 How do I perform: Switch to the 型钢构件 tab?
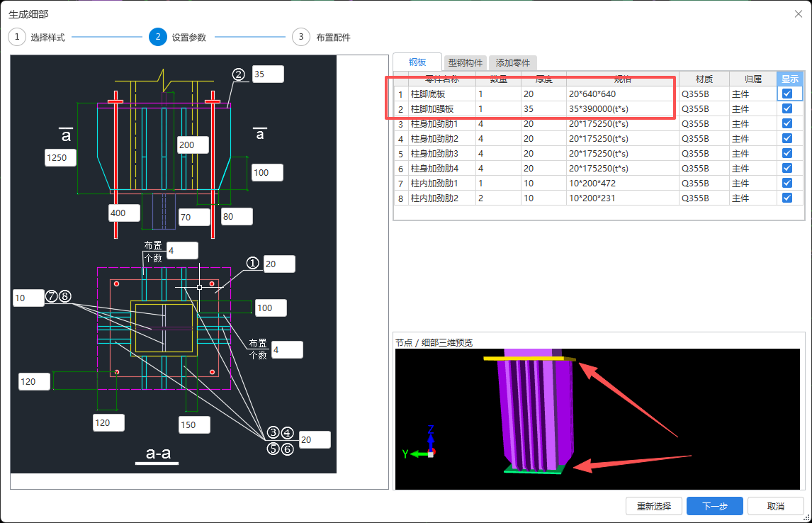click(x=466, y=62)
